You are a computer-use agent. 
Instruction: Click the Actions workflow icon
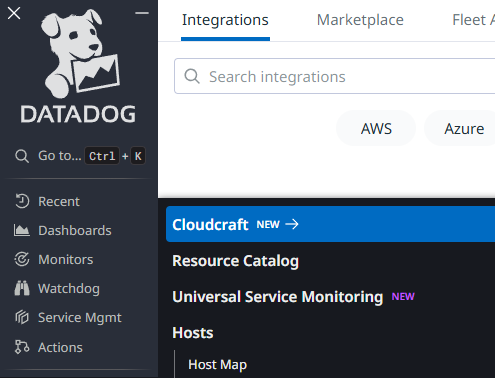coord(22,347)
